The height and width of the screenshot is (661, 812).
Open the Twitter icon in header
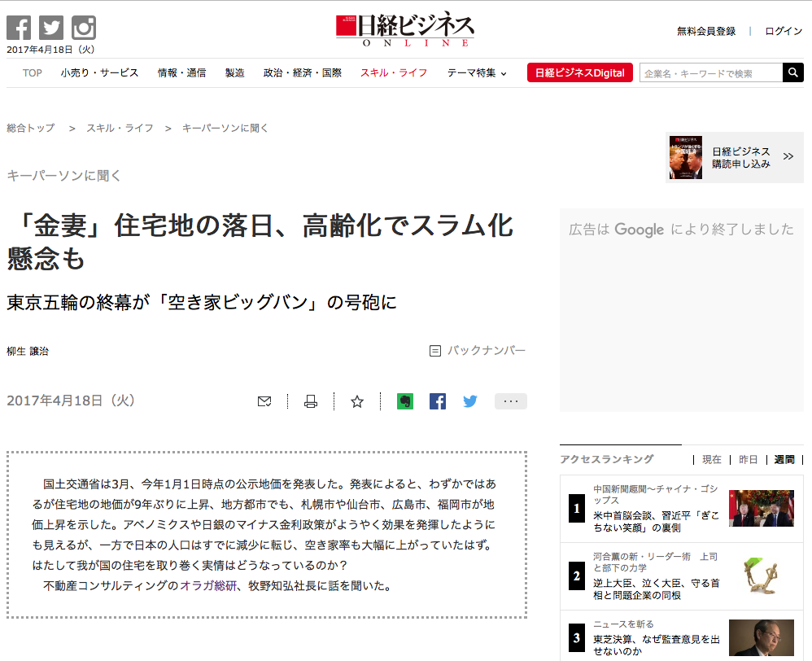[x=51, y=28]
